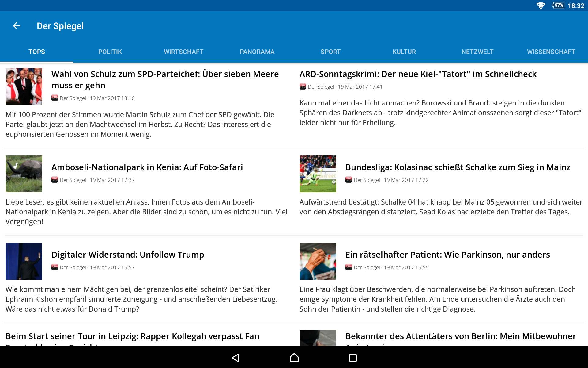Open Schulz SPD-Parteichef article headline
The image size is (588, 368).
point(165,80)
